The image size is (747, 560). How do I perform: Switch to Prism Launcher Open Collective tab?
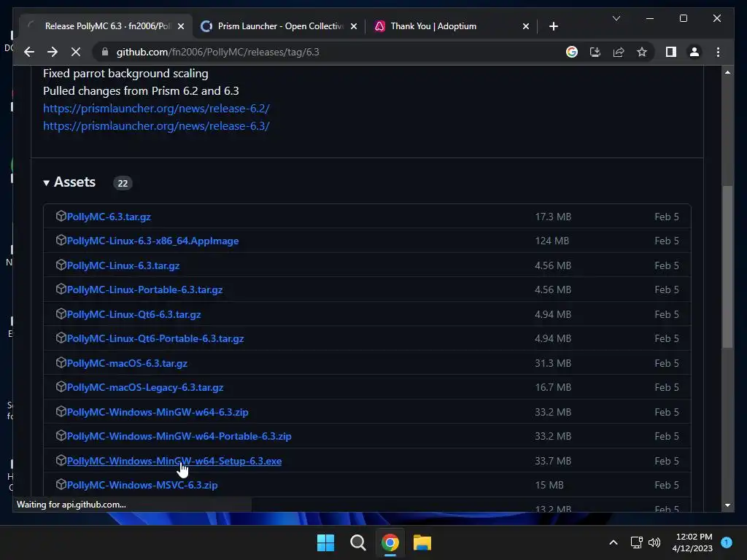pos(279,26)
